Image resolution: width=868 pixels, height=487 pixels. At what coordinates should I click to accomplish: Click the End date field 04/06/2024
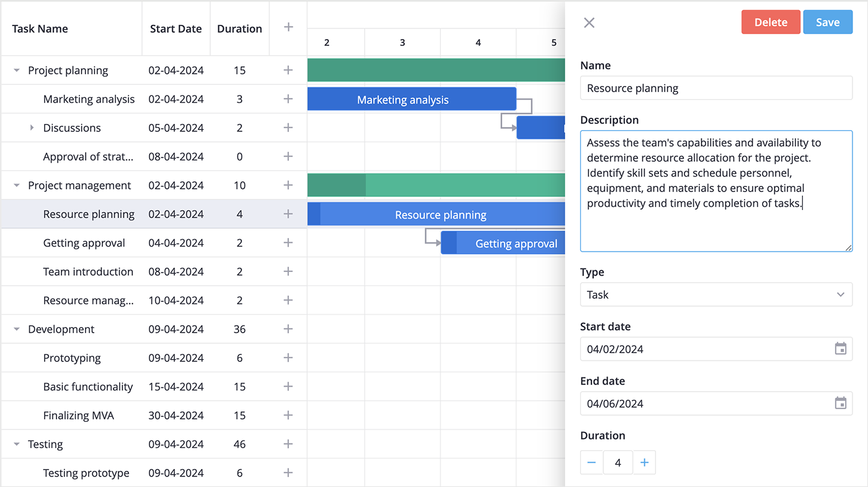716,403
